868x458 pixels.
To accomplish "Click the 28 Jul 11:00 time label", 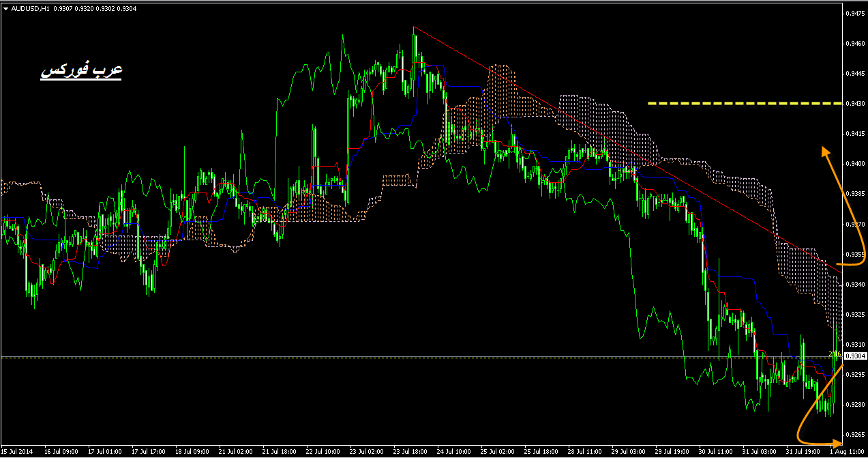I will pos(584,451).
